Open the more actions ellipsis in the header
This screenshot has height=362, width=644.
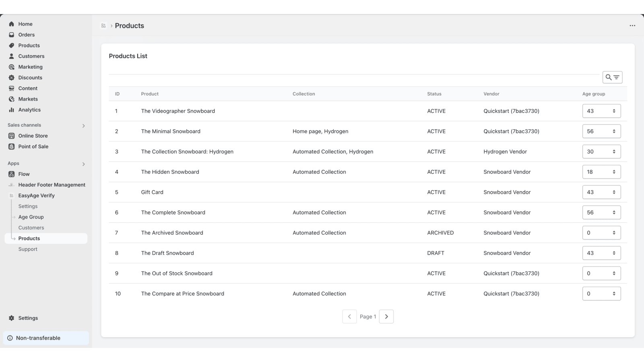point(632,25)
